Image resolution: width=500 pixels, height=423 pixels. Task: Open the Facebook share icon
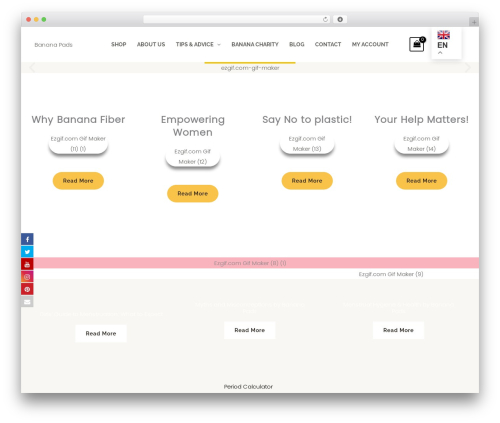pyautogui.click(x=27, y=239)
